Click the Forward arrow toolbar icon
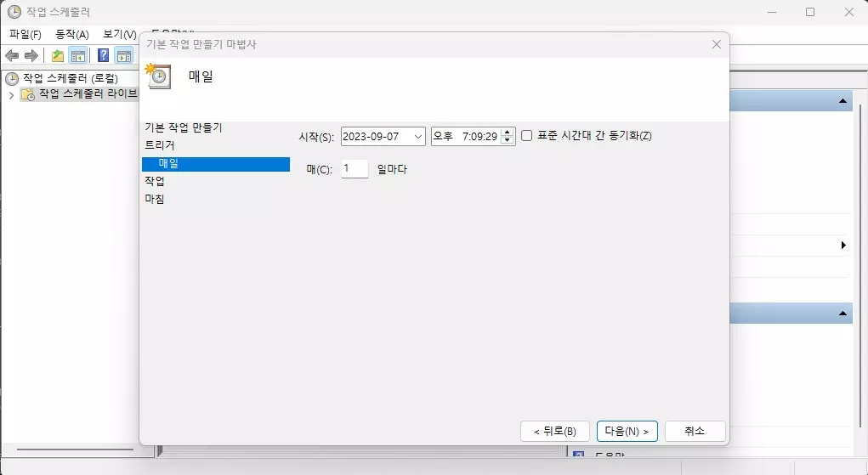 [31, 55]
